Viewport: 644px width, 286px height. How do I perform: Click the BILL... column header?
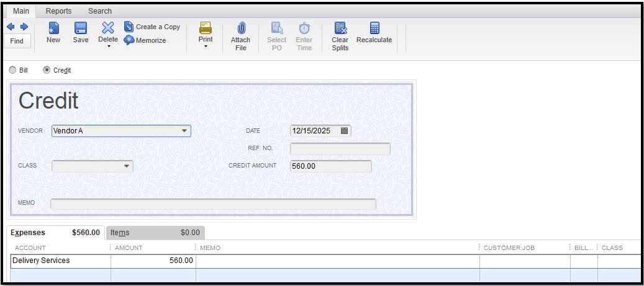pyautogui.click(x=584, y=248)
